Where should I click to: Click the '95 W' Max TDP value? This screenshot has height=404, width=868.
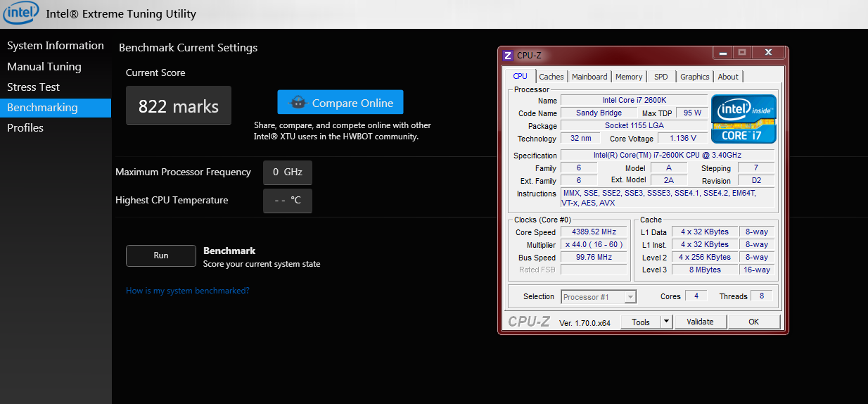click(x=692, y=113)
